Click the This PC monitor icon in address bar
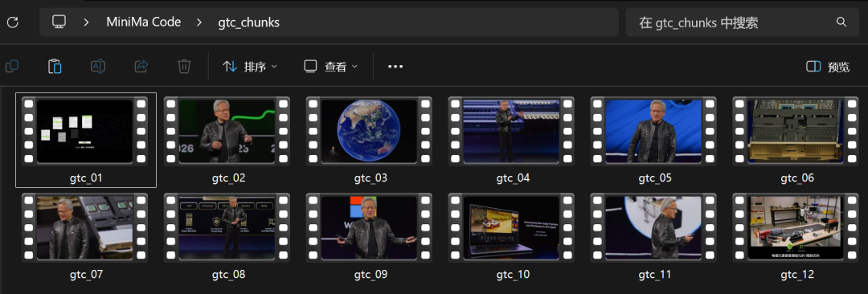This screenshot has width=868, height=294. coord(59,22)
